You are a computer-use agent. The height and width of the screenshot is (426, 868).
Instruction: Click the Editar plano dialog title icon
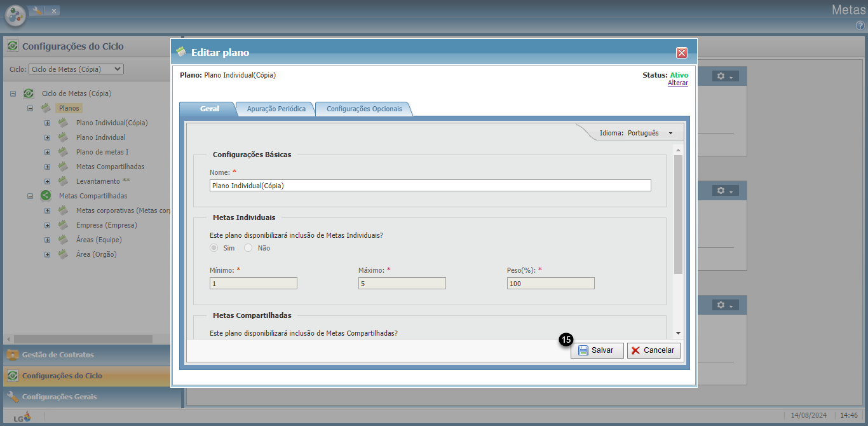[x=181, y=52]
